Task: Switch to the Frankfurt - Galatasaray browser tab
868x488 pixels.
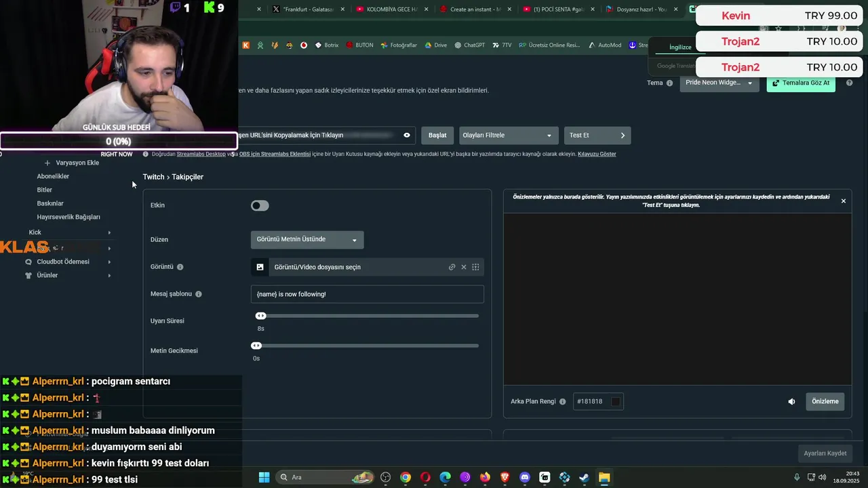Action: [x=309, y=9]
